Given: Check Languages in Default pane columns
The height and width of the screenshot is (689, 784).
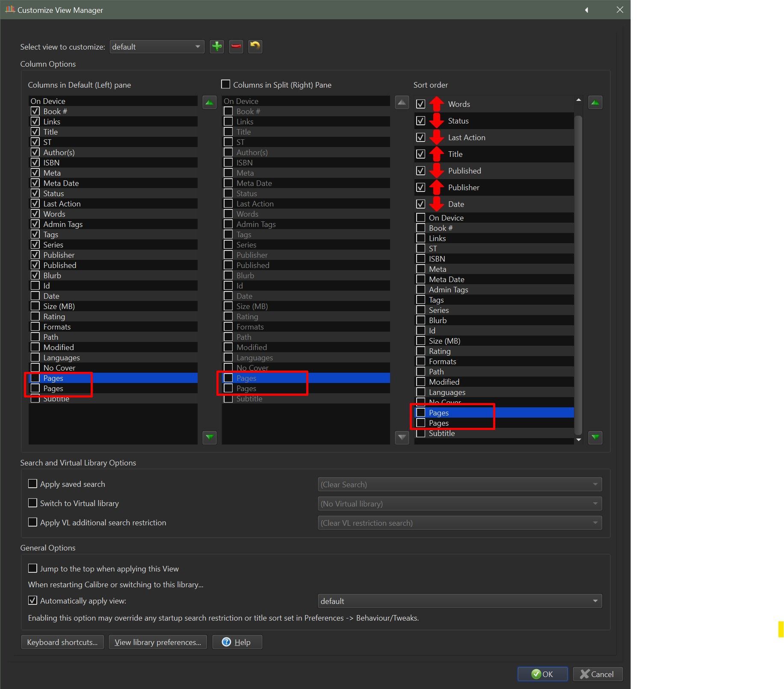Looking at the screenshot, I should (x=36, y=357).
